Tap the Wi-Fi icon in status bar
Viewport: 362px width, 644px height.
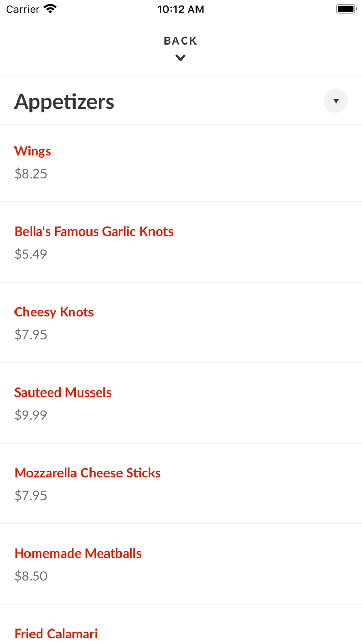coord(49,8)
